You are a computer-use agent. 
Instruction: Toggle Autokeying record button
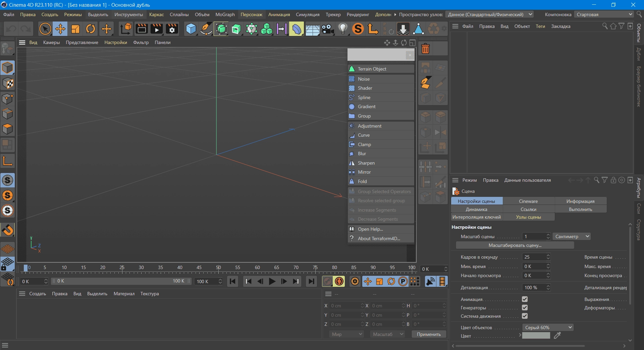[x=339, y=281]
